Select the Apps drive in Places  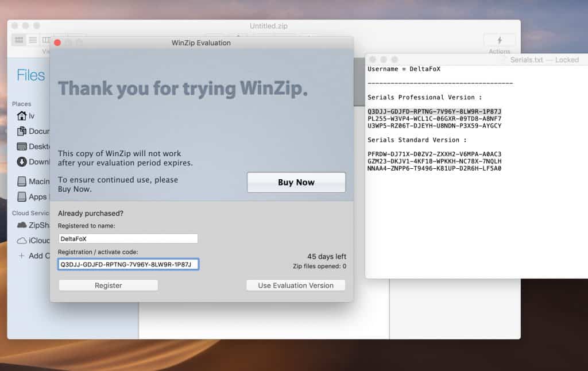(x=32, y=197)
